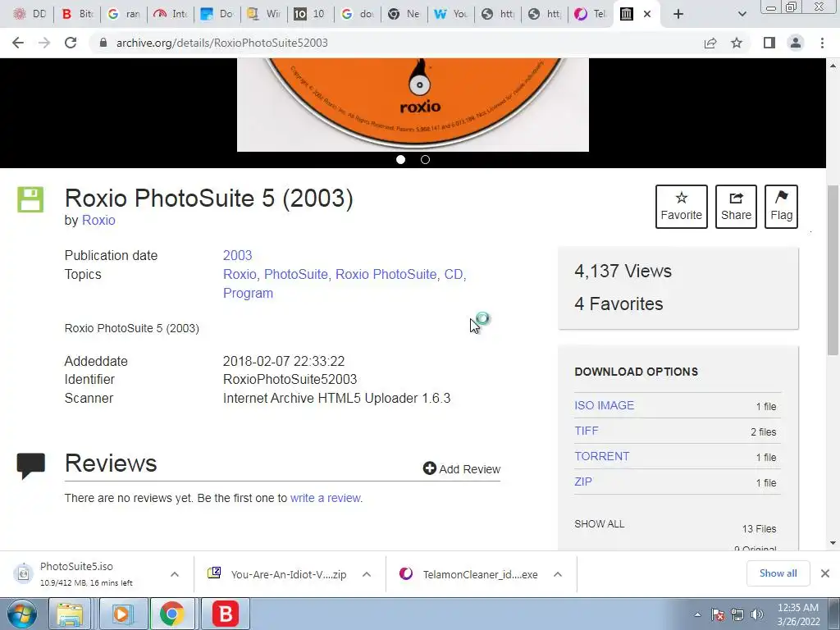This screenshot has height=630, width=840.
Task: Open the Windows Start menu
Action: tap(22, 614)
